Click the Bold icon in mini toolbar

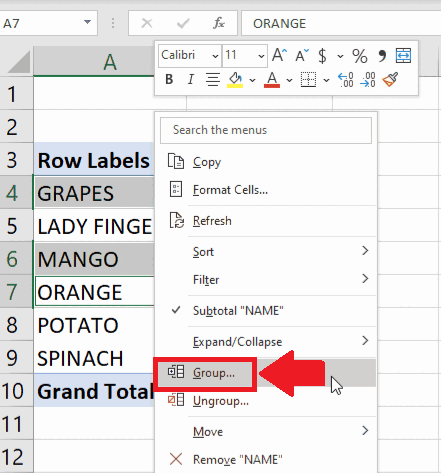pos(169,79)
